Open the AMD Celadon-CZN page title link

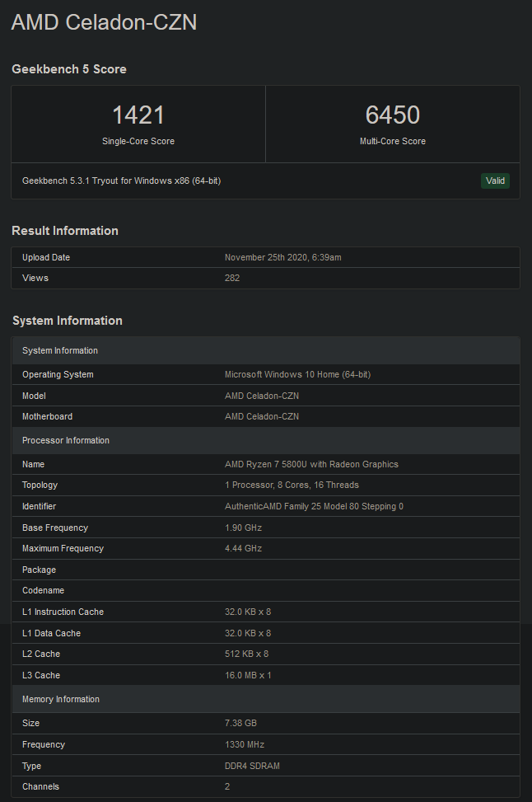(x=104, y=22)
